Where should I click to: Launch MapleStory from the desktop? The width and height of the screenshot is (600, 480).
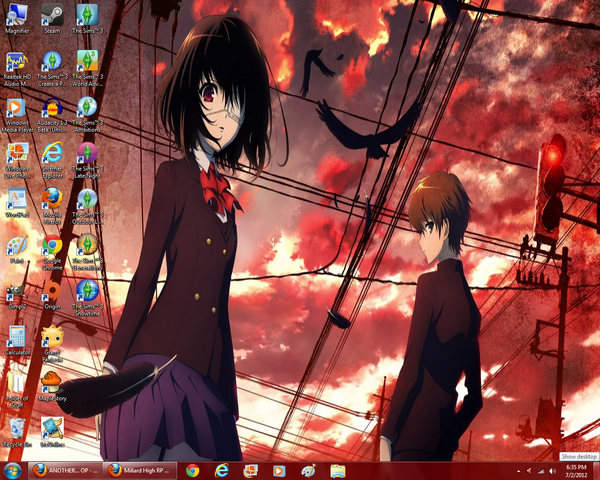[x=52, y=387]
